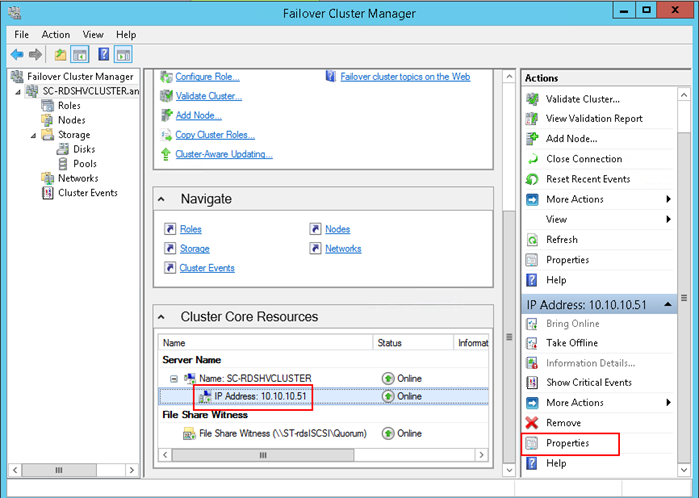
Task: Click View Validation Report action
Action: [x=594, y=119]
